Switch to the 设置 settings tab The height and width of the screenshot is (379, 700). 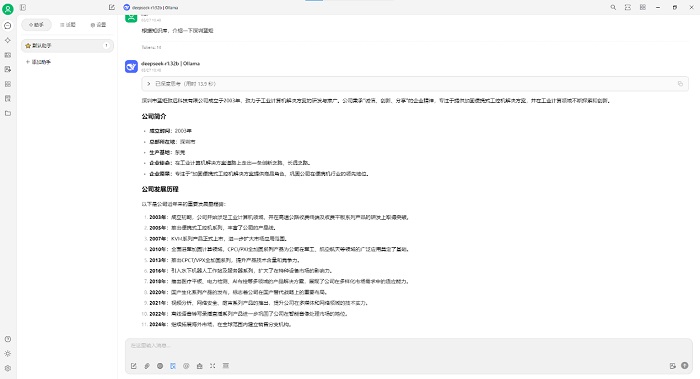(x=98, y=25)
